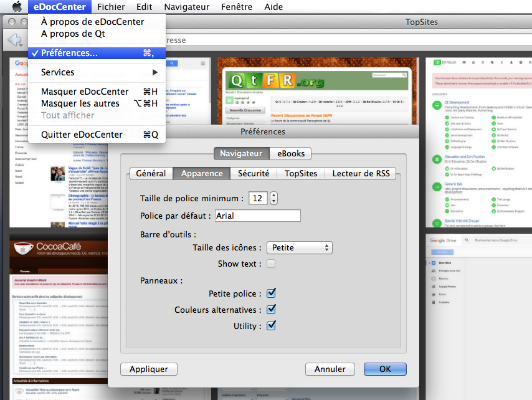The width and height of the screenshot is (532, 400).
Task: Choose Quitter eDocCenter
Action: pyautogui.click(x=97, y=135)
